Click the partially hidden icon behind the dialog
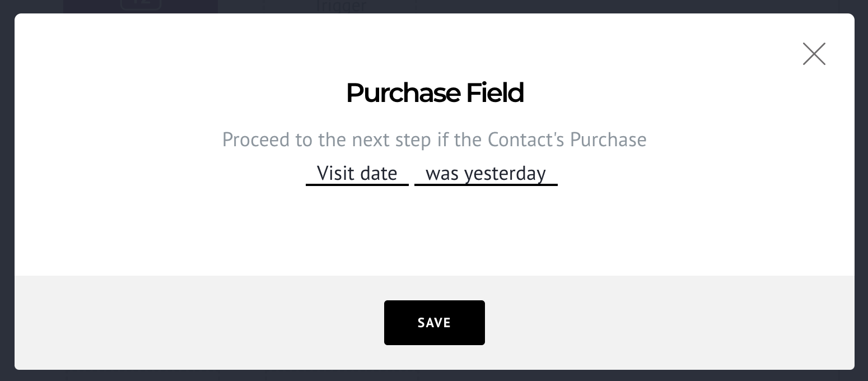This screenshot has width=868, height=381. tap(141, 5)
